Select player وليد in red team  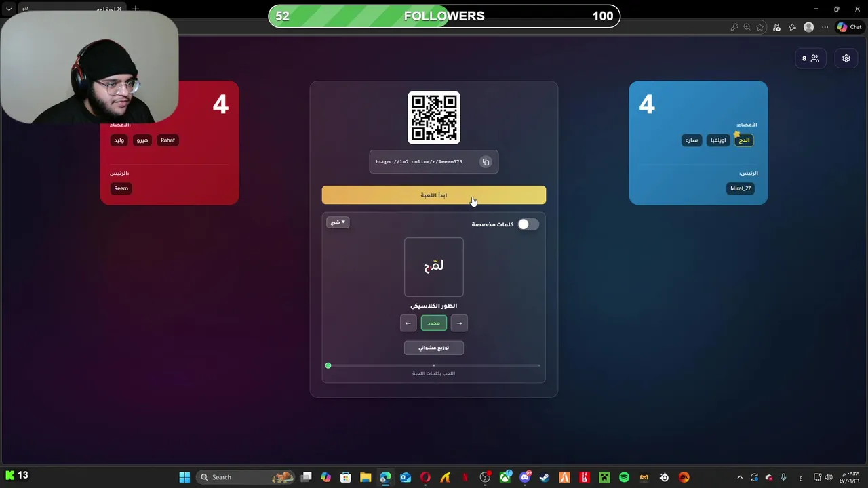pyautogui.click(x=119, y=140)
